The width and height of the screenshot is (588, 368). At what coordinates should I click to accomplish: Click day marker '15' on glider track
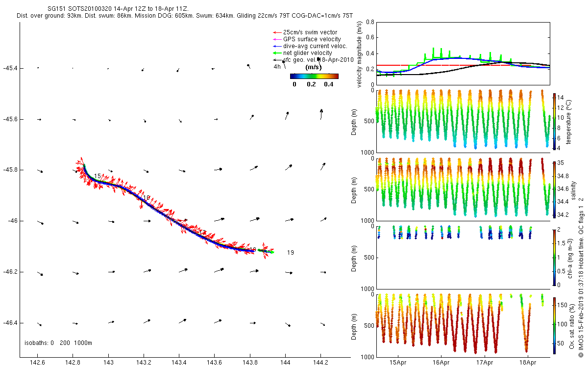pos(98,176)
